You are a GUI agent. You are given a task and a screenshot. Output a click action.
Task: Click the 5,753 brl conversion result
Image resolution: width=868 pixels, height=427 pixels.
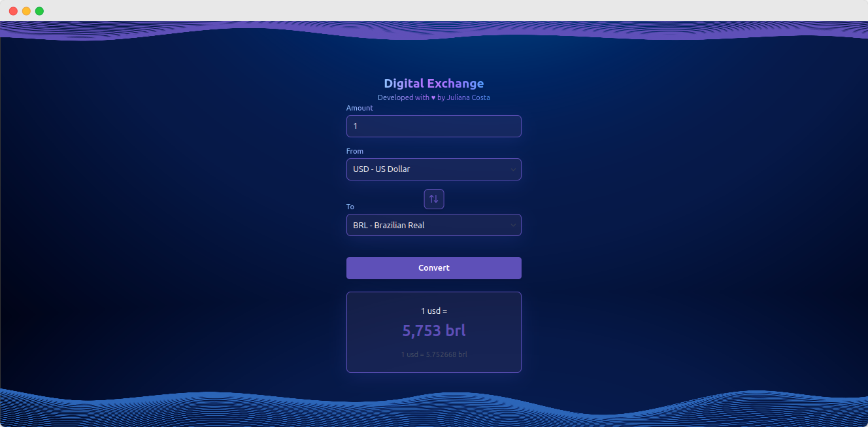433,330
